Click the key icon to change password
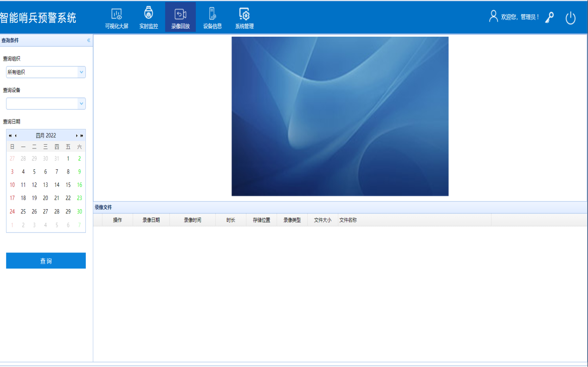Image resolution: width=588 pixels, height=367 pixels. click(x=550, y=18)
